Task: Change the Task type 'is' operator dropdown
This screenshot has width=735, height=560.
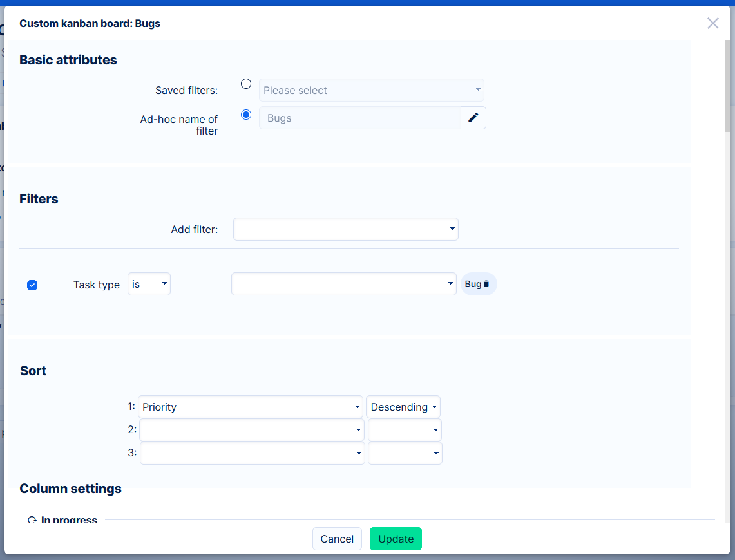Action: [149, 284]
